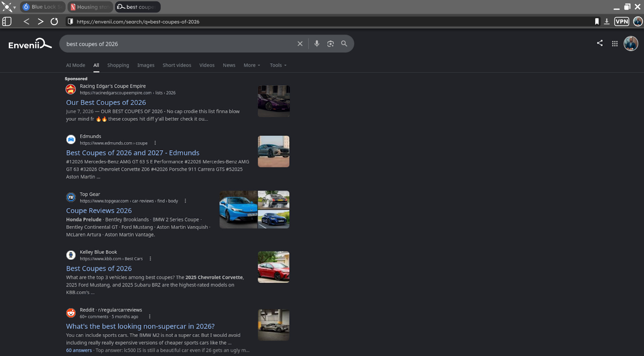Open the downloads icon
The height and width of the screenshot is (356, 644).
click(607, 21)
